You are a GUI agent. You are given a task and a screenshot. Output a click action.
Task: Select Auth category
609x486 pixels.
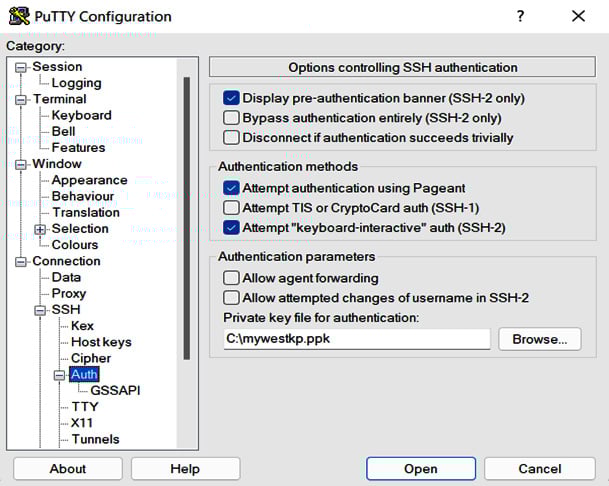[x=84, y=375]
